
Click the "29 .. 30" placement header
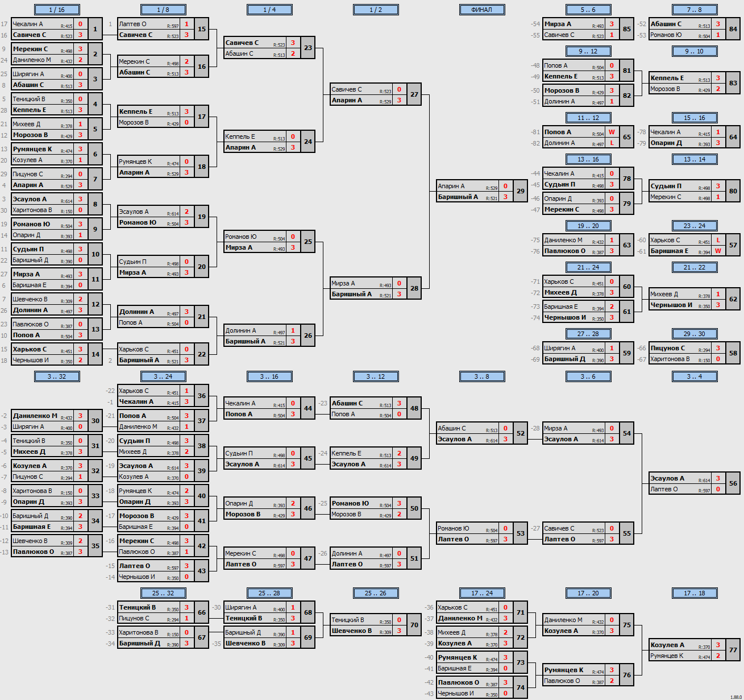click(x=695, y=334)
